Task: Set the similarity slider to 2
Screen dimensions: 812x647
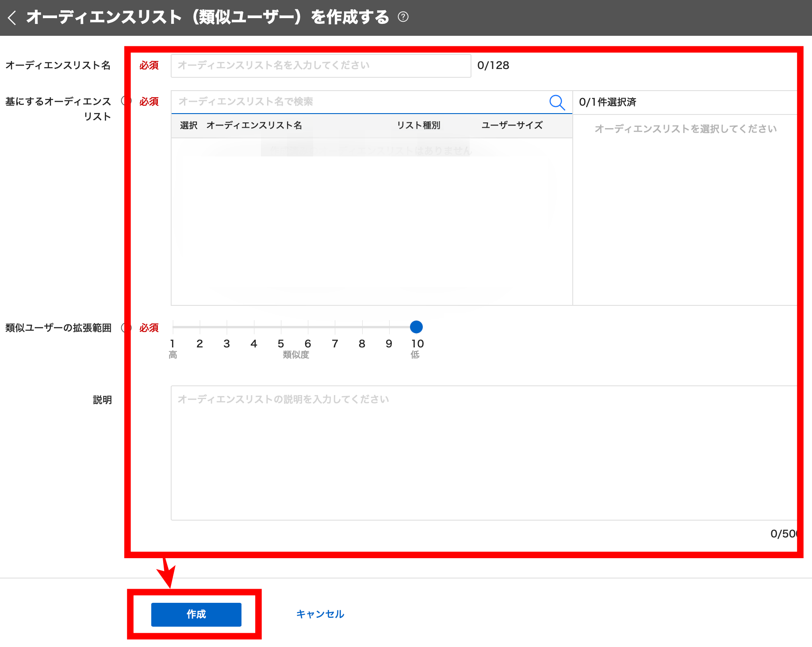Action: [x=200, y=327]
